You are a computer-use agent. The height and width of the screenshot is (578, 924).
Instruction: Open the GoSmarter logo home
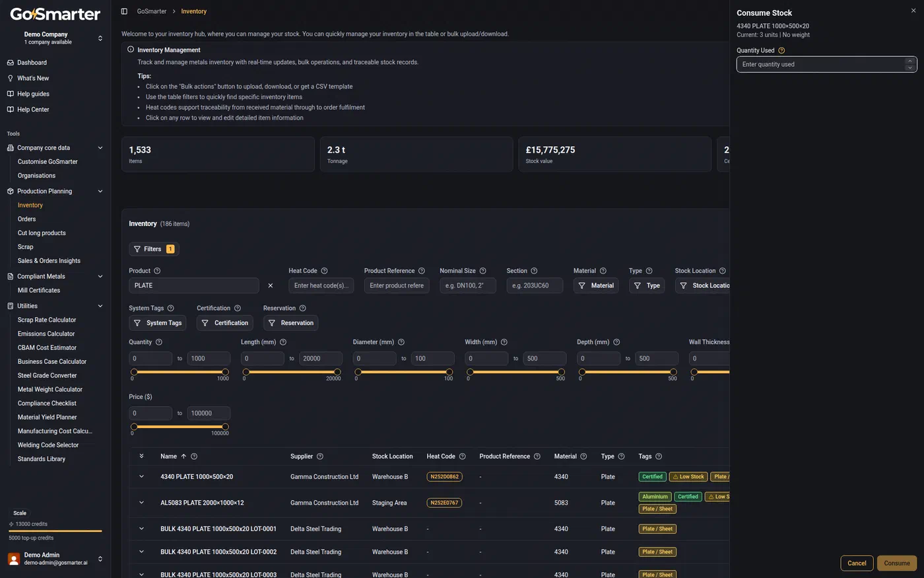[x=55, y=14]
